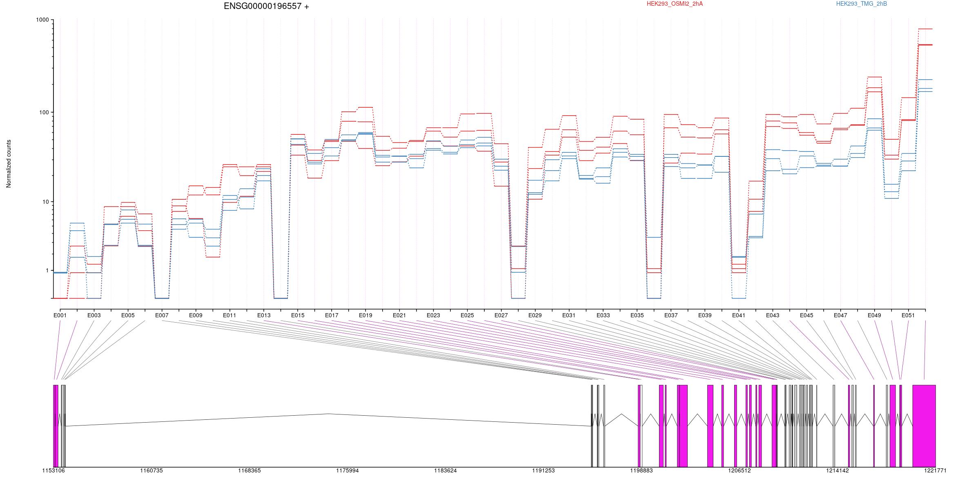Click exon label E031

[569, 315]
